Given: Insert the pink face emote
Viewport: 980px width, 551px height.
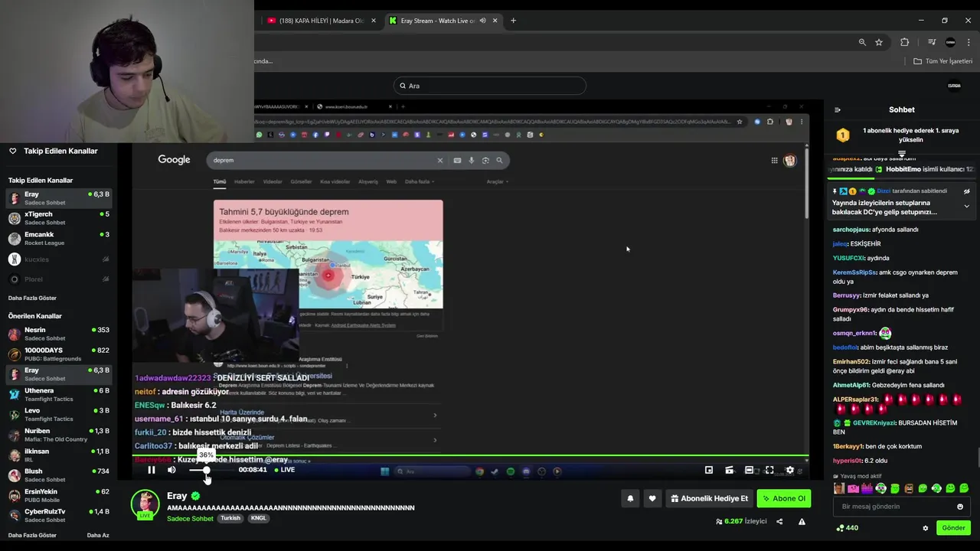Looking at the screenshot, I should point(853,488).
